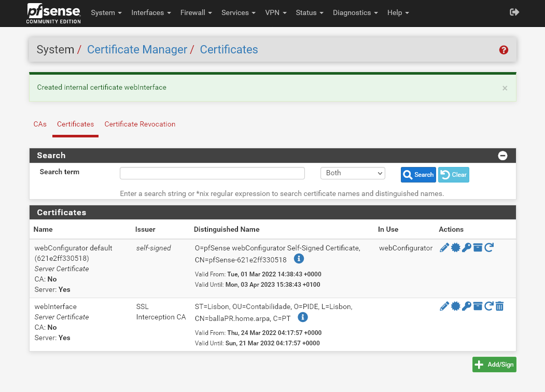Click the pfSense Community Edition logo
Image resolution: width=545 pixels, height=392 pixels.
pos(53,13)
